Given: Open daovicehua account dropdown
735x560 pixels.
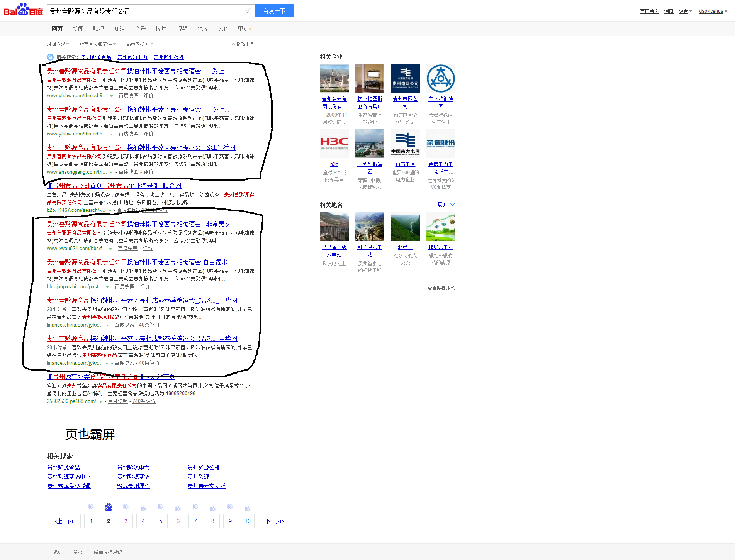Looking at the screenshot, I should 713,11.
